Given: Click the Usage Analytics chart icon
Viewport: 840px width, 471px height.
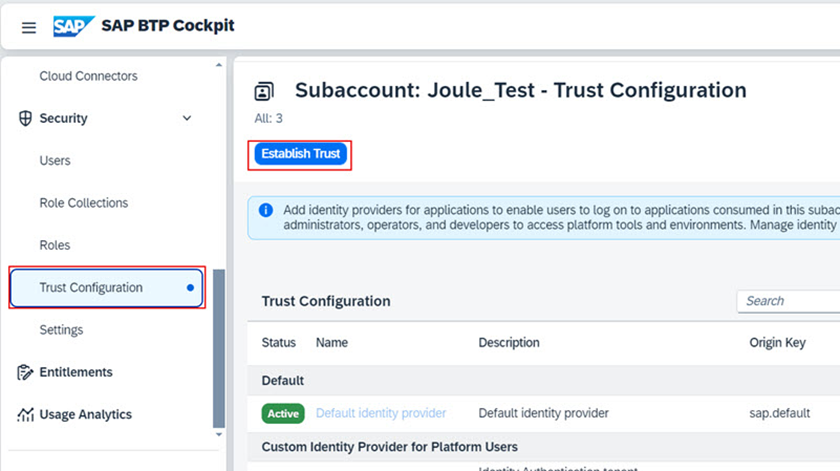Looking at the screenshot, I should tap(26, 414).
